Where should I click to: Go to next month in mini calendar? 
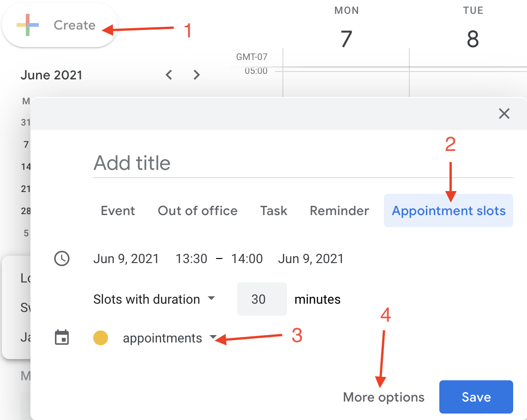click(197, 75)
